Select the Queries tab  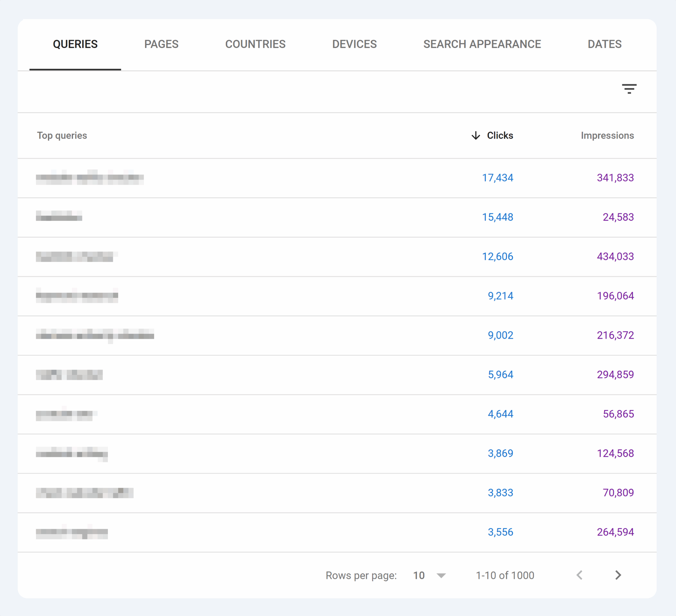coord(75,44)
